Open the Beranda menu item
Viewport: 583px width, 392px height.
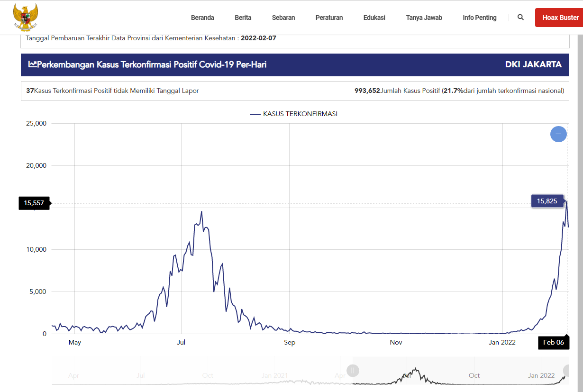202,18
